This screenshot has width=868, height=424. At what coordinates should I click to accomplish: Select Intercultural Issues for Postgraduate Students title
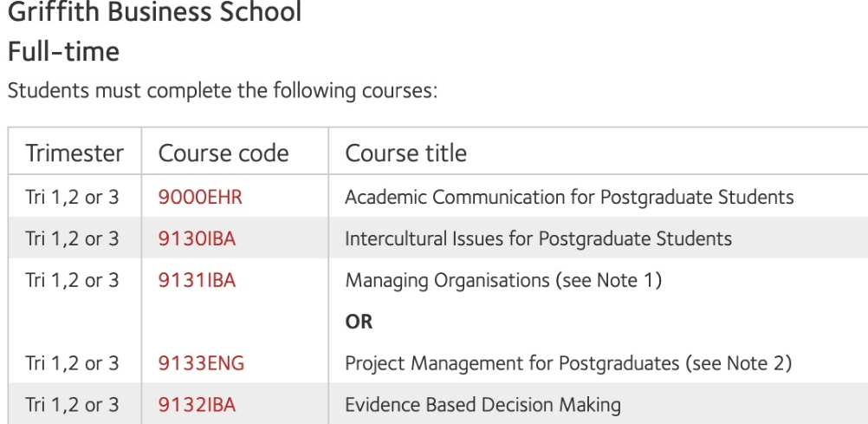[538, 238]
